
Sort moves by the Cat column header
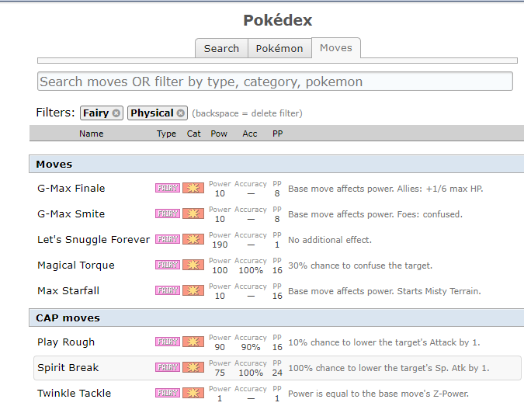[x=194, y=134]
